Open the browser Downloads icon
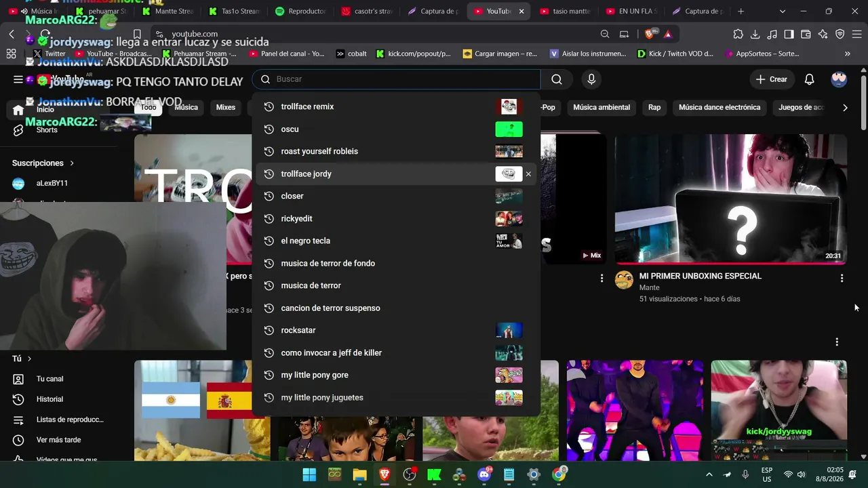 pyautogui.click(x=755, y=34)
